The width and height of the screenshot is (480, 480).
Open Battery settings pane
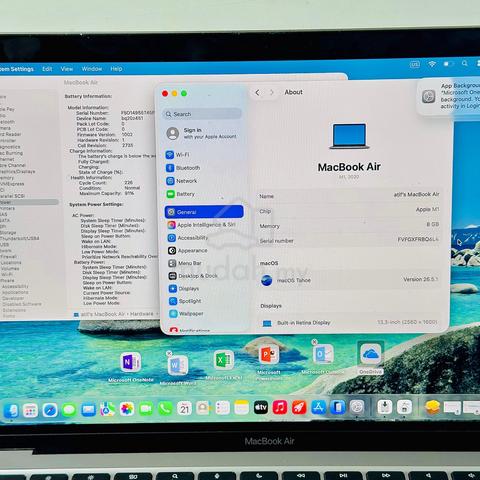180,194
